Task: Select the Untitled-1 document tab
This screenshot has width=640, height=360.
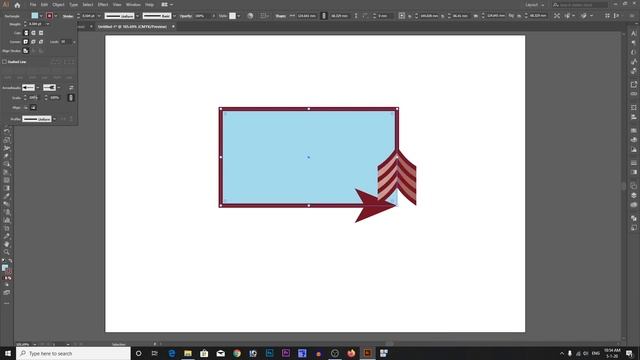Action: point(132,27)
